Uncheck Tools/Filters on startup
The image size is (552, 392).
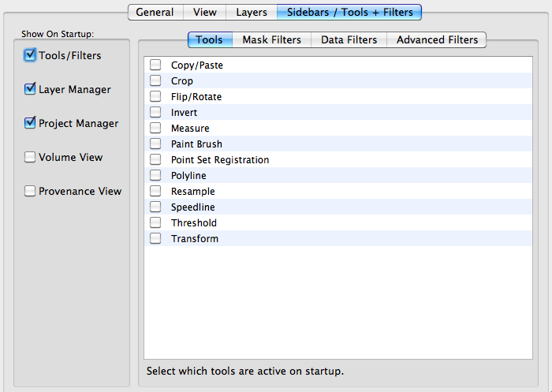point(30,55)
